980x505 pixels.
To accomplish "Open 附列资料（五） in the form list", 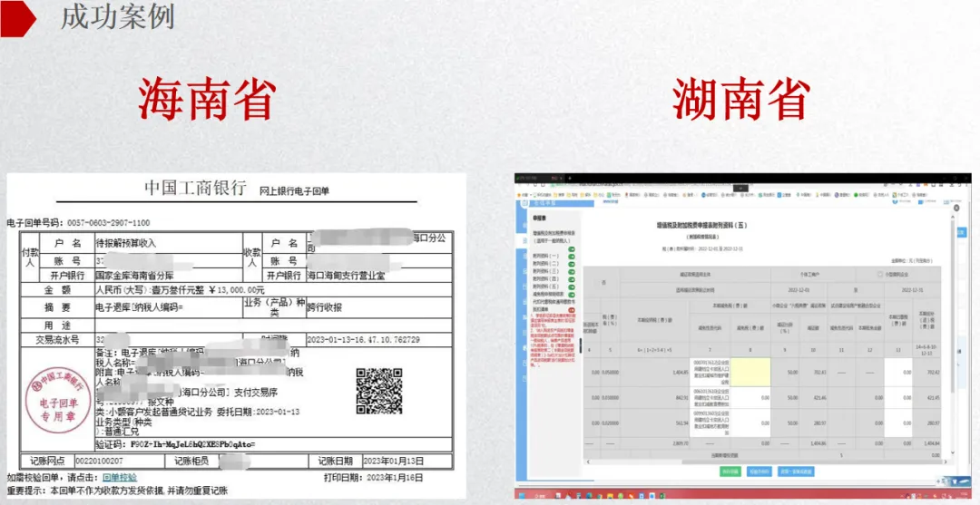I will [x=545, y=286].
